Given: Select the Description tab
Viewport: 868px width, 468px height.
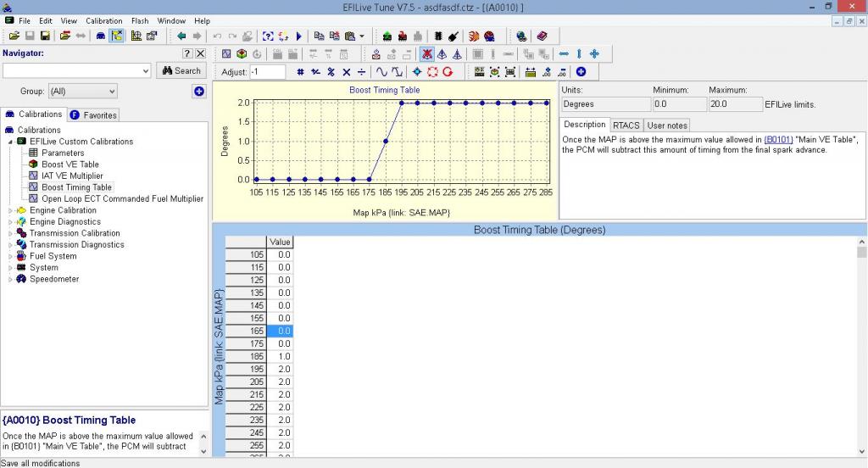Looking at the screenshot, I should 585,125.
